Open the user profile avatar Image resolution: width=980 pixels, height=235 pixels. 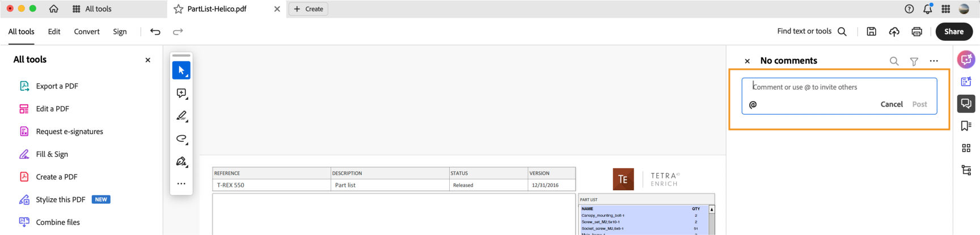pyautogui.click(x=964, y=9)
